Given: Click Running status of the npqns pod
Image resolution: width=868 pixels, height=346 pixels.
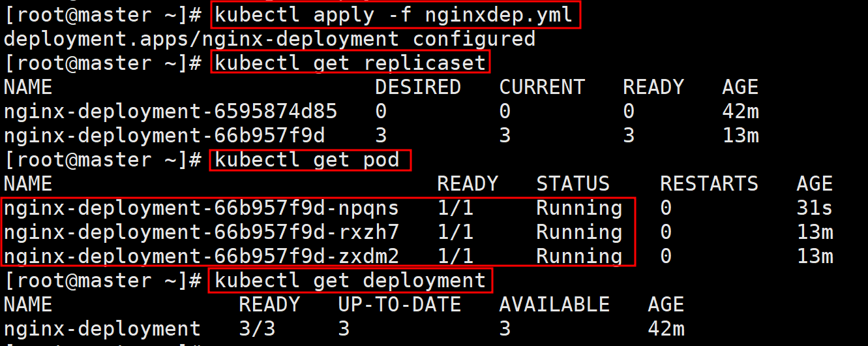Looking at the screenshot, I should pyautogui.click(x=579, y=208).
